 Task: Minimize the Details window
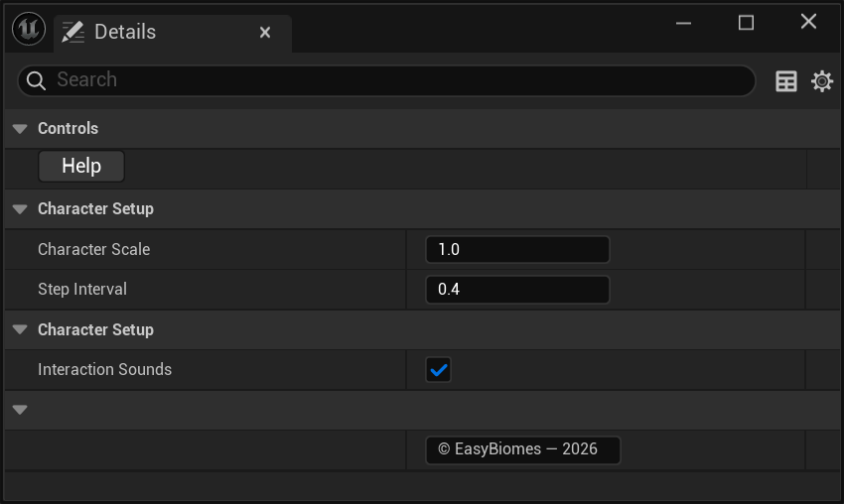point(683,23)
